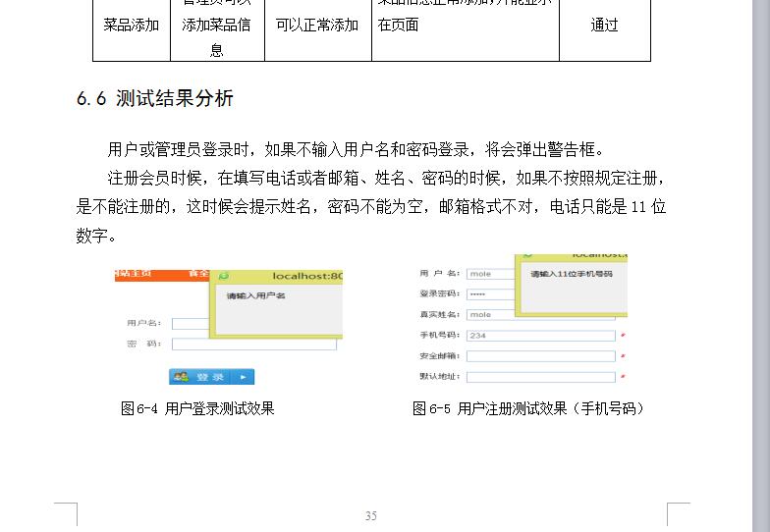Select the login test screenshot image
Viewport: 770px width, 532px height.
click(x=228, y=328)
